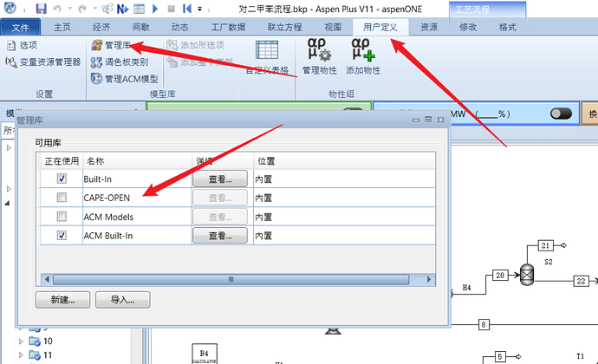
Task: Click the 导入... button
Action: click(x=123, y=300)
